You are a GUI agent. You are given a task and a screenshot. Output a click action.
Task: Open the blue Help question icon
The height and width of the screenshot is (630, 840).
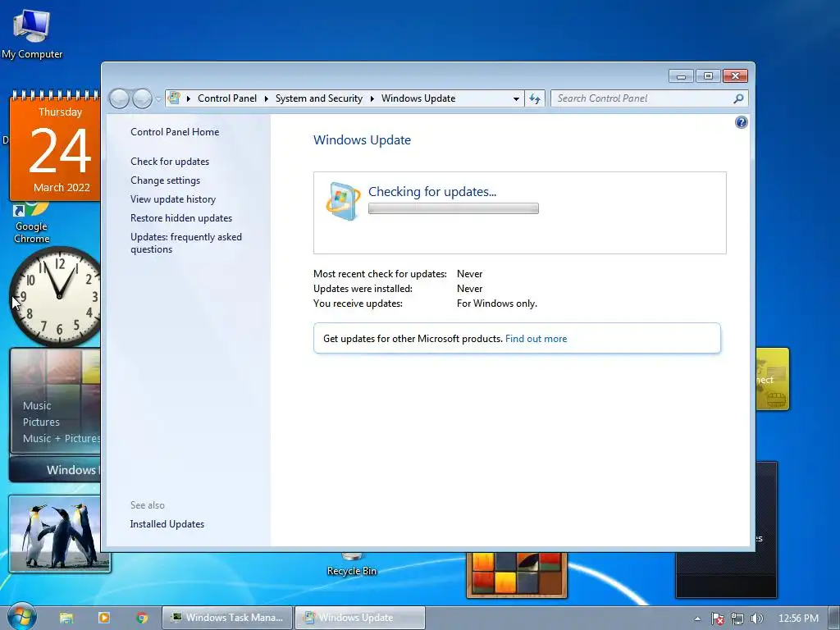(x=741, y=122)
